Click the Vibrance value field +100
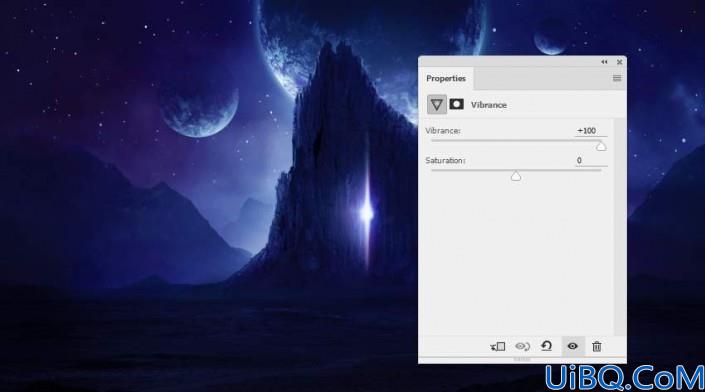Screen dimensions: 705x392 [590, 131]
